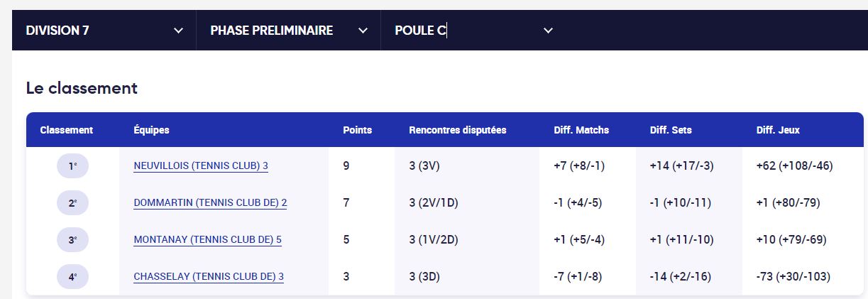Expand the PHASE PRELIMINAIRE dropdown
Image resolution: width=868 pixels, height=299 pixels.
coord(289,31)
